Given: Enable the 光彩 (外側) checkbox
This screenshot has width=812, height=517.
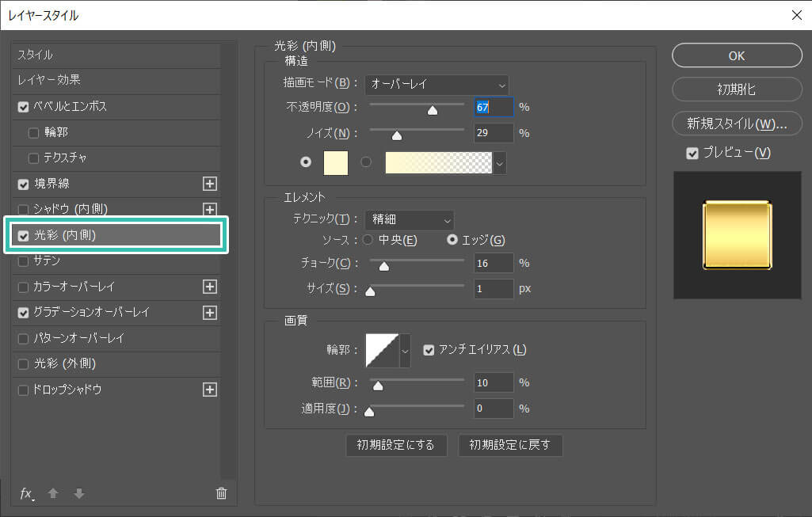Looking at the screenshot, I should click(23, 364).
